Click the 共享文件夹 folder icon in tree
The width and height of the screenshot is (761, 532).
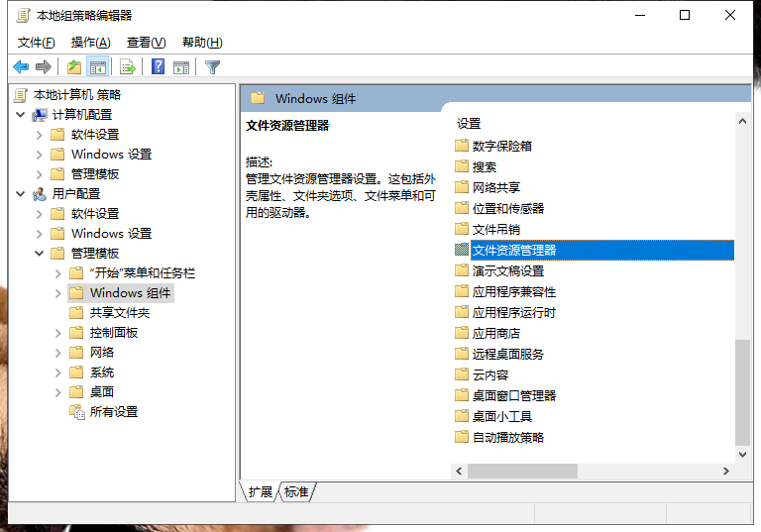tap(76, 313)
